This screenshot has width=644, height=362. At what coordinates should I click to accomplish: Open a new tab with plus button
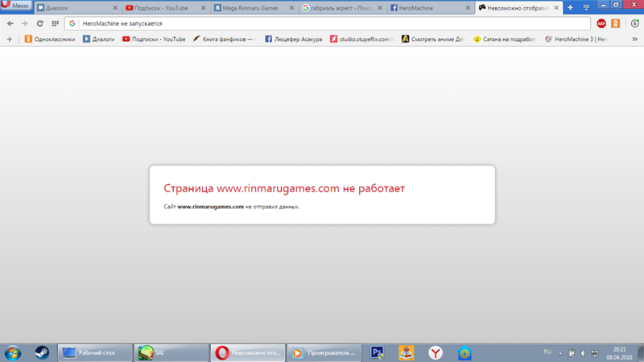[570, 8]
